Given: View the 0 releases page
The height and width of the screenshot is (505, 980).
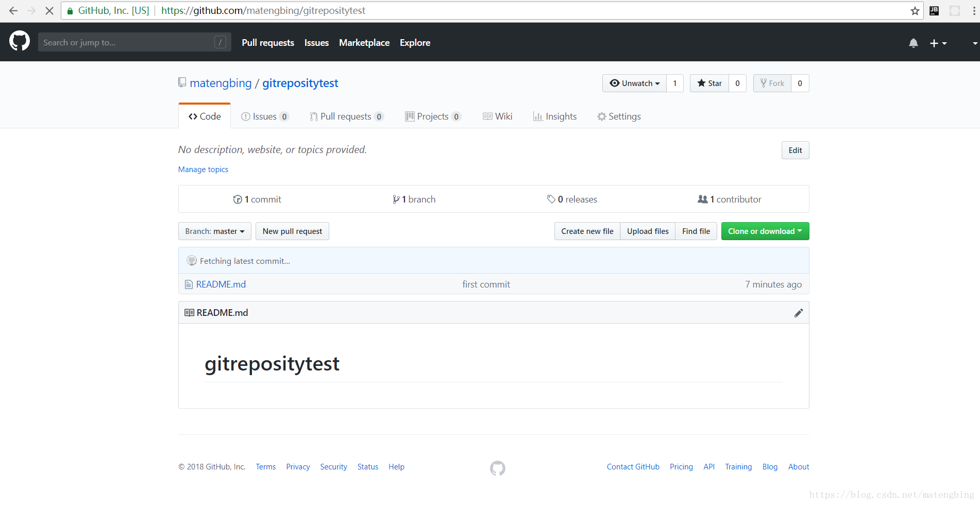Looking at the screenshot, I should point(572,199).
